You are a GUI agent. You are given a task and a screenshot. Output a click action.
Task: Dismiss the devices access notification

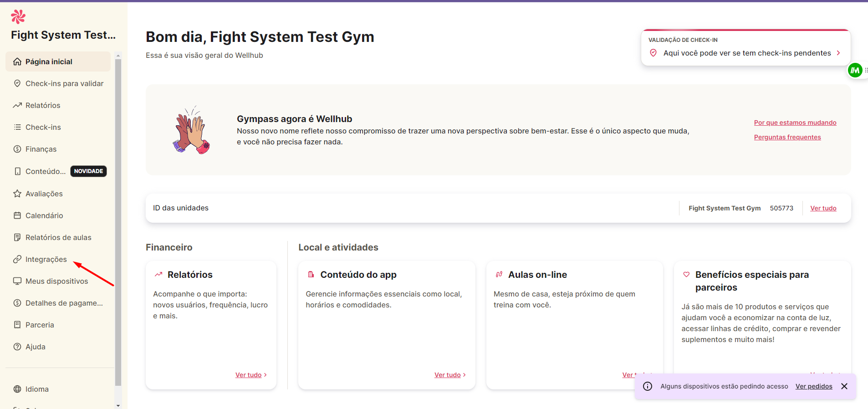(x=844, y=386)
